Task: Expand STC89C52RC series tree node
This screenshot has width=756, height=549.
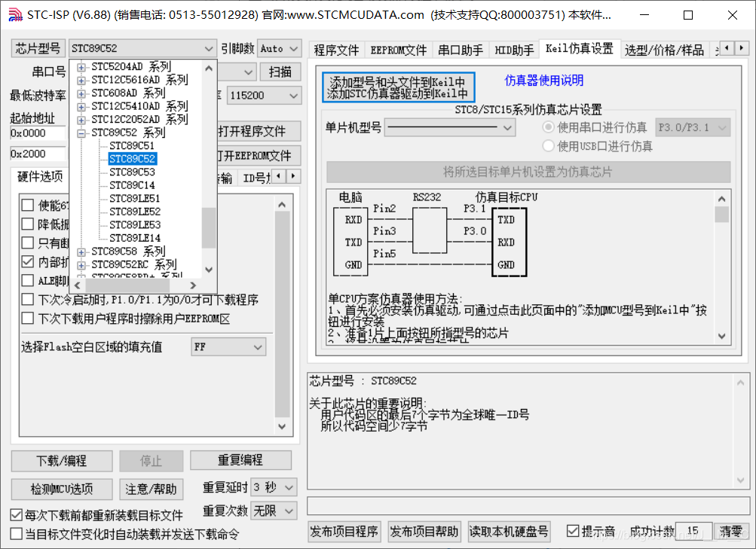Action: (x=81, y=265)
